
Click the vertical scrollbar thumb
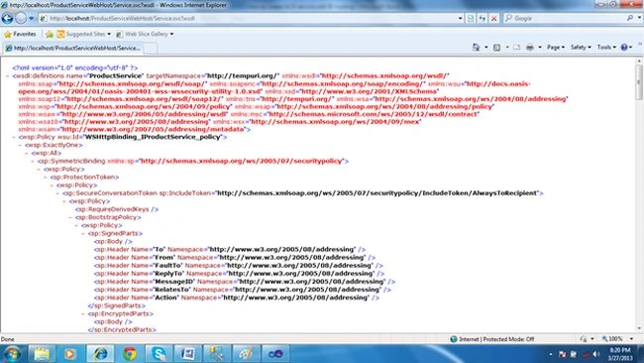point(639,81)
